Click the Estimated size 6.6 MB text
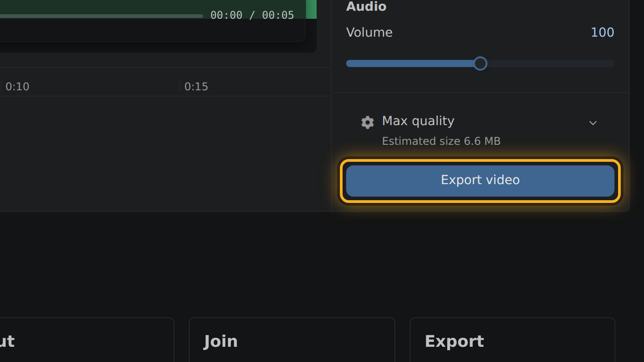 click(441, 141)
